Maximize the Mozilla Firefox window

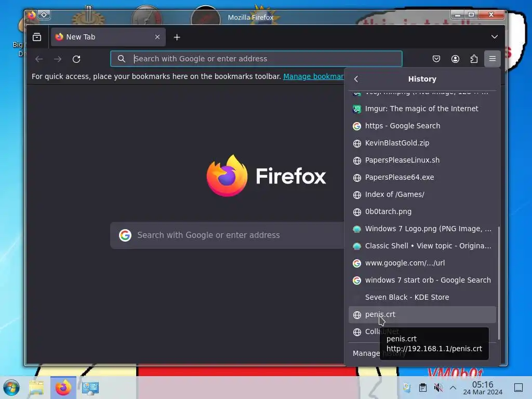tap(471, 15)
